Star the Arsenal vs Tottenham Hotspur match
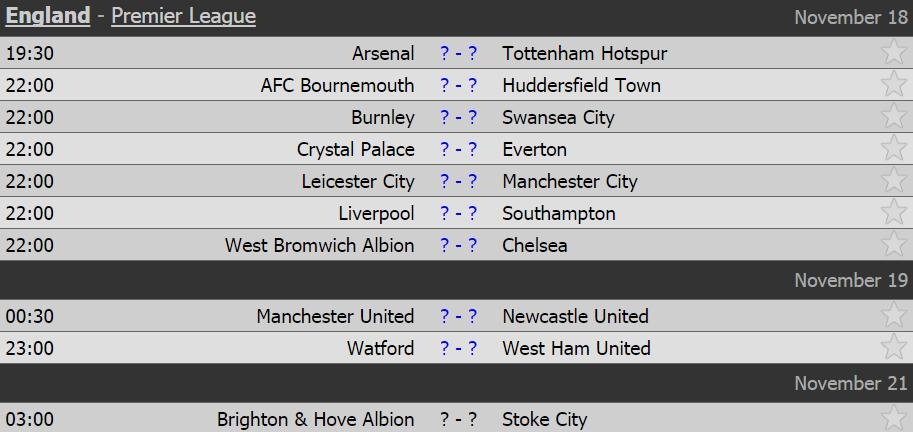This screenshot has height=432, width=913. (x=893, y=53)
